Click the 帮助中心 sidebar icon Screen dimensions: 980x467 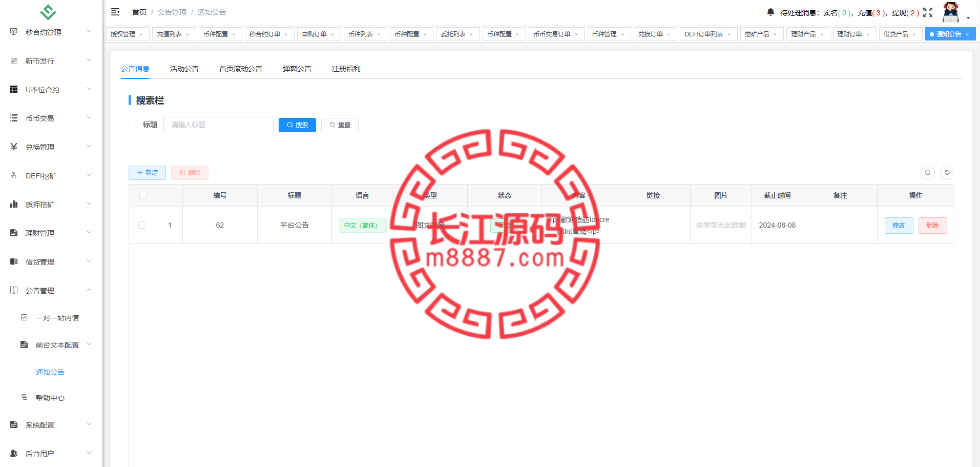[x=24, y=397]
